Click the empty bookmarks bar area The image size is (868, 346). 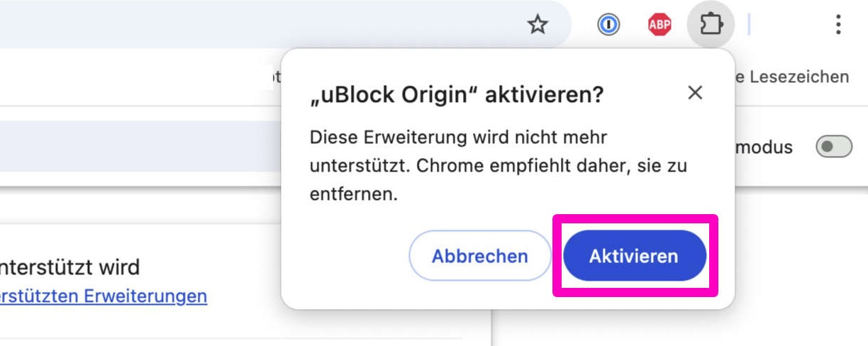pyautogui.click(x=135, y=77)
